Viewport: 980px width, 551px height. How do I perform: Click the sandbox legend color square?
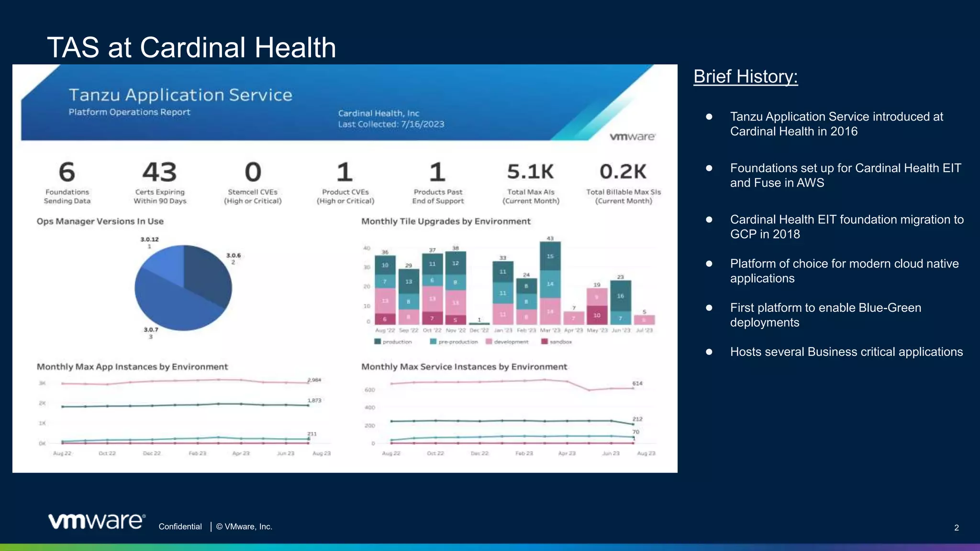pos(544,342)
